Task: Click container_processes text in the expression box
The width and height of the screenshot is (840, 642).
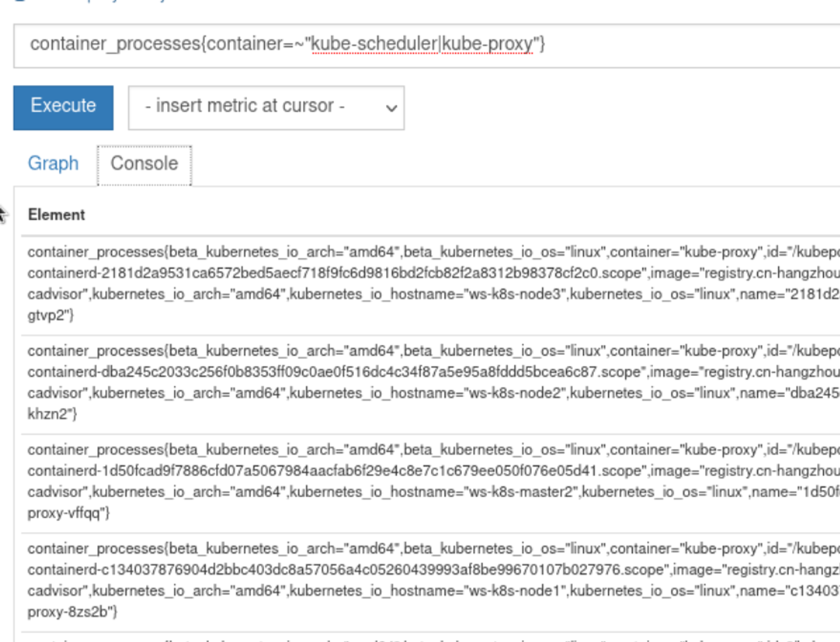Action: 115,44
